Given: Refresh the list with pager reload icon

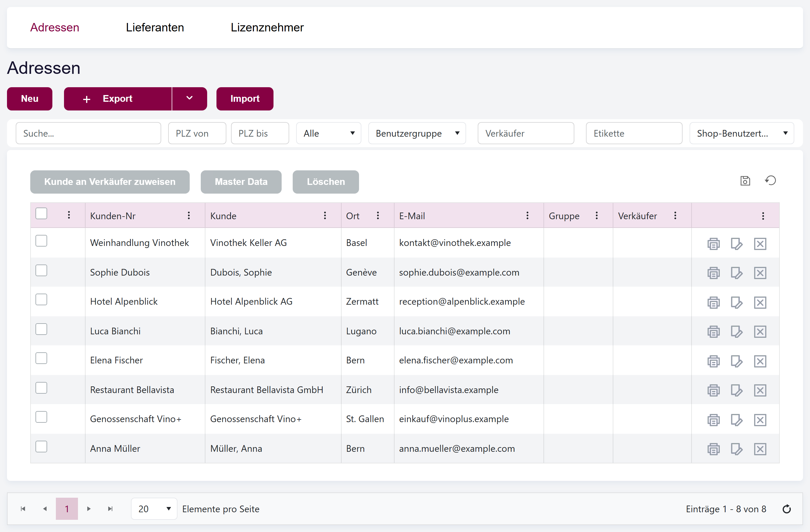Looking at the screenshot, I should point(786,509).
